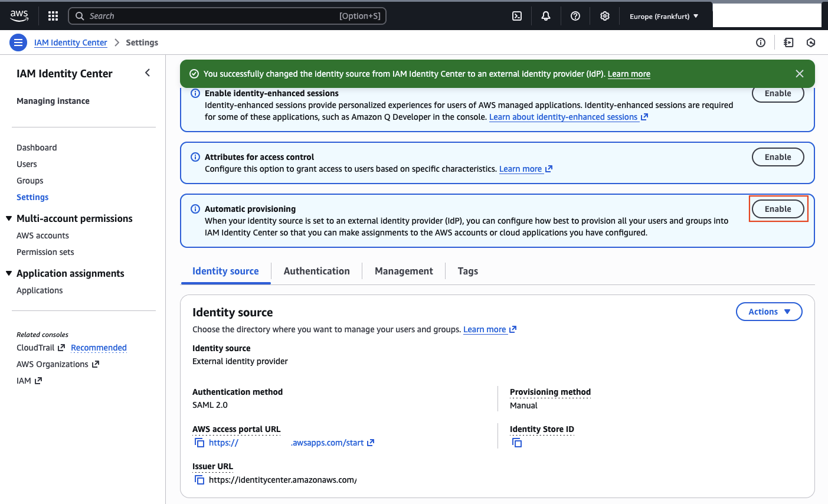Open the CloudShell terminal icon

(516, 16)
